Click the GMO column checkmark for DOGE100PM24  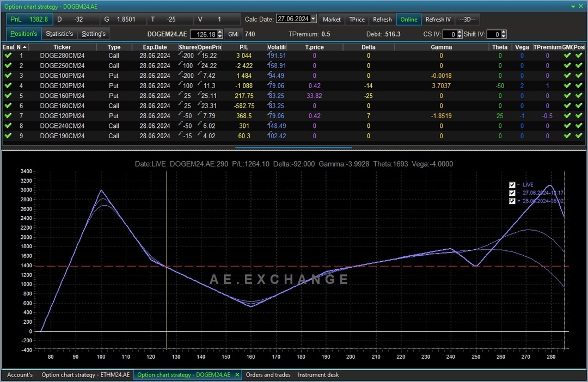pos(567,76)
